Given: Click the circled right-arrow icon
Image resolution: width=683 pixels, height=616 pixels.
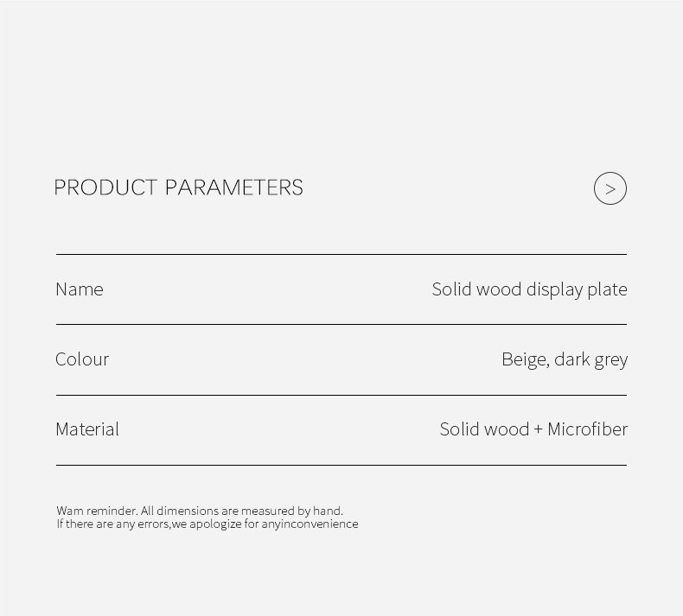Looking at the screenshot, I should 610,188.
